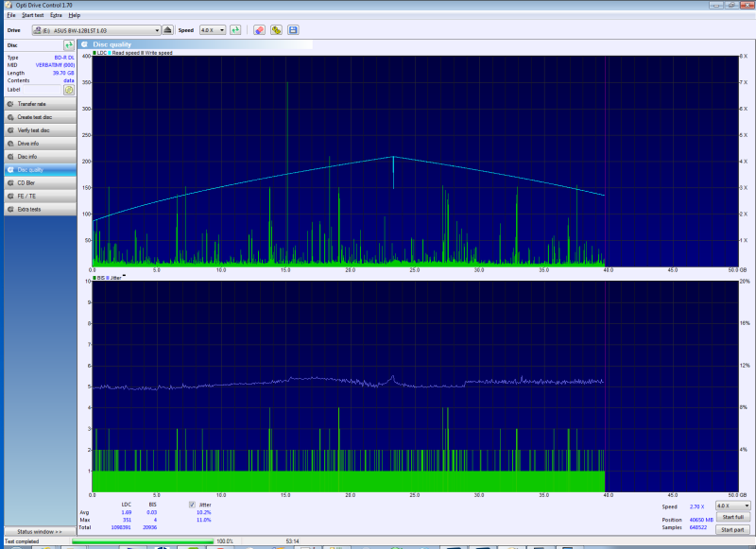Open the Extra menu
The image size is (756, 549).
(56, 15)
